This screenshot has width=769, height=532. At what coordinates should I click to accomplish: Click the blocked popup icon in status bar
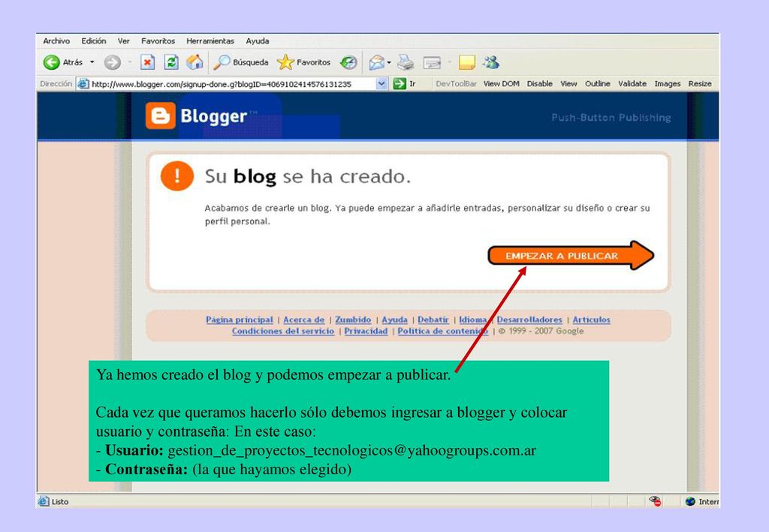point(655,500)
